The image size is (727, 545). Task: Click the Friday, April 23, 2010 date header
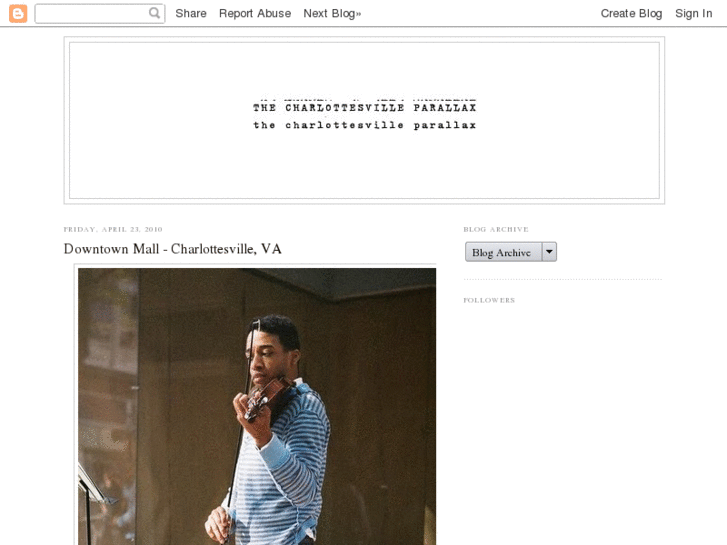pos(113,229)
